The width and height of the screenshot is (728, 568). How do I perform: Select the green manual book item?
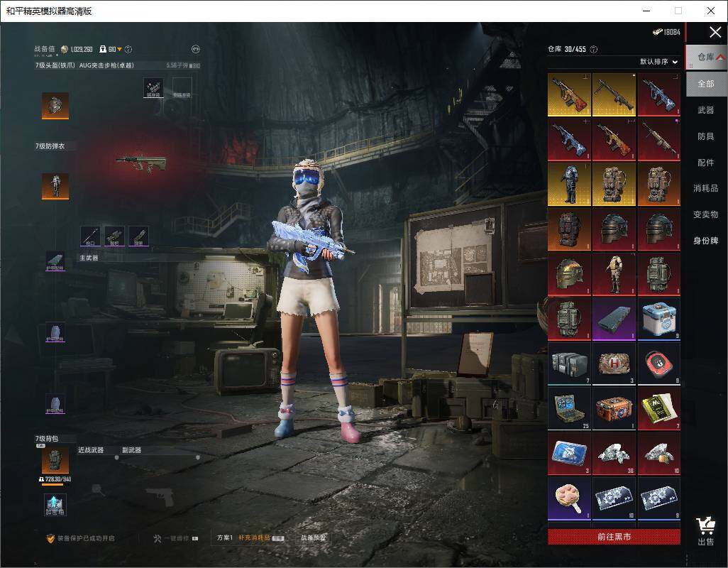pos(659,409)
